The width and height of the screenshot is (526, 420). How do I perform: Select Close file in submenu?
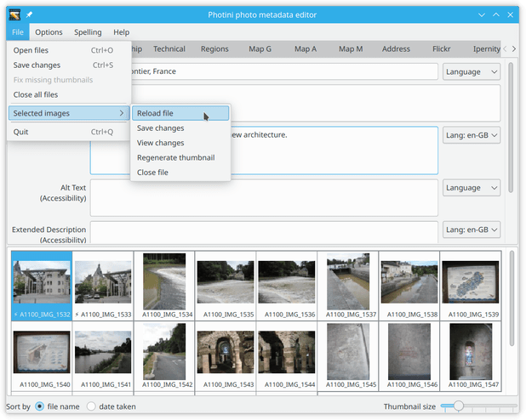(180, 173)
